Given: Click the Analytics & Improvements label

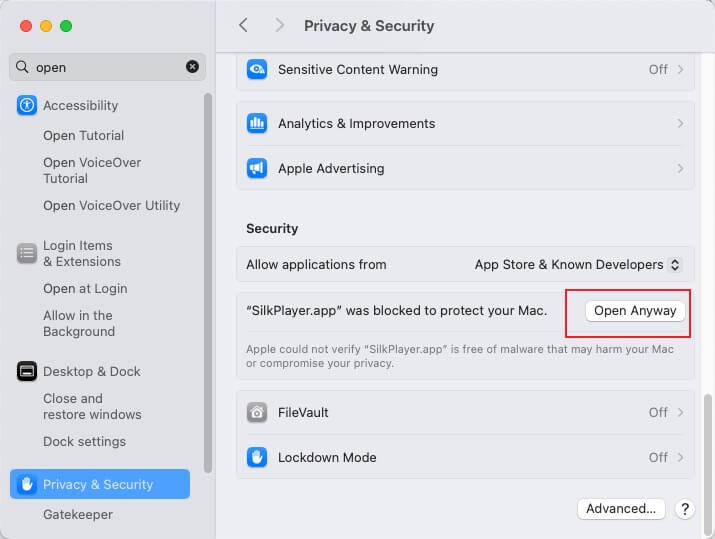Looking at the screenshot, I should pos(357,123).
